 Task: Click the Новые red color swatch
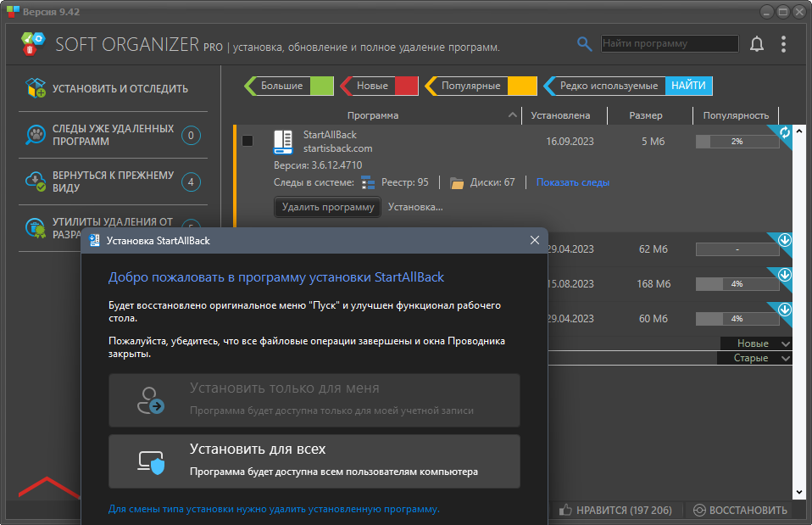coord(406,86)
